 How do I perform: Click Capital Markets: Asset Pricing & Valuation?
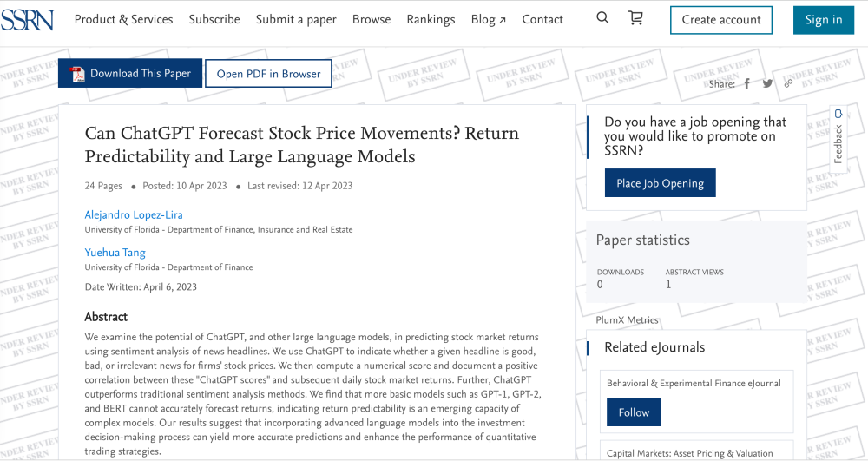(x=690, y=453)
